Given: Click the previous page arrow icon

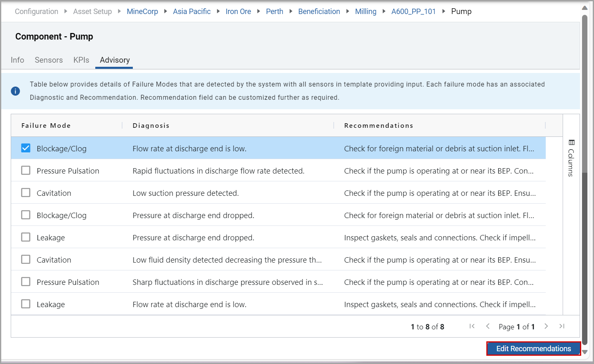Looking at the screenshot, I should pos(488,326).
